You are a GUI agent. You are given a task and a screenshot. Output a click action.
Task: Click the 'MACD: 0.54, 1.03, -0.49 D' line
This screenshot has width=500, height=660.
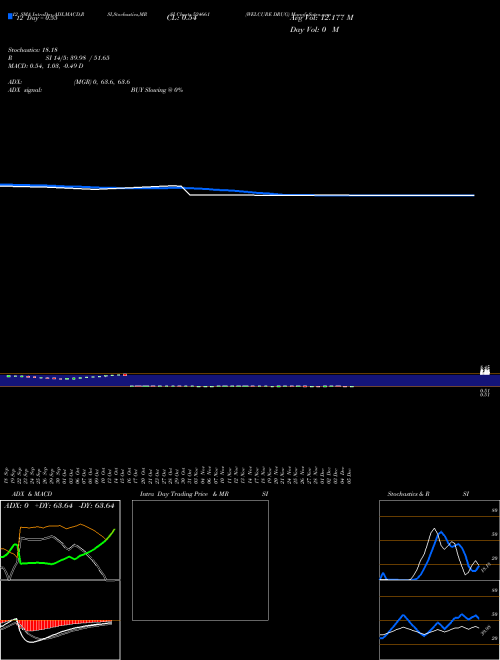click(45, 66)
